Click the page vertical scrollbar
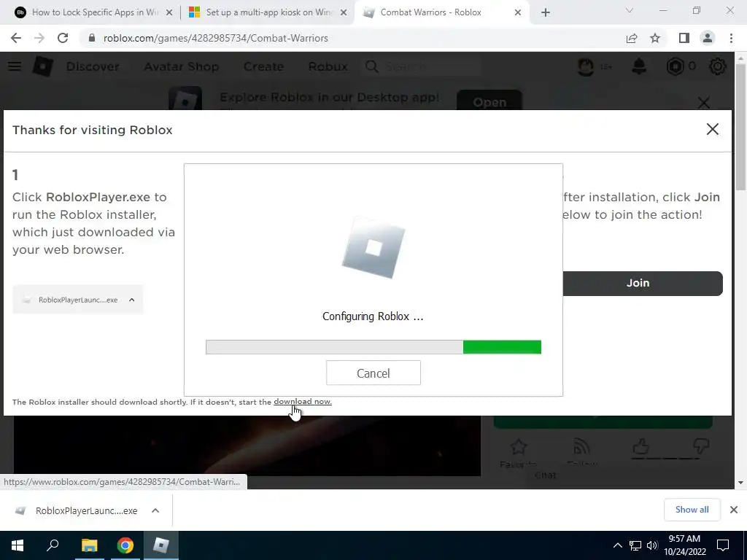 point(740,125)
